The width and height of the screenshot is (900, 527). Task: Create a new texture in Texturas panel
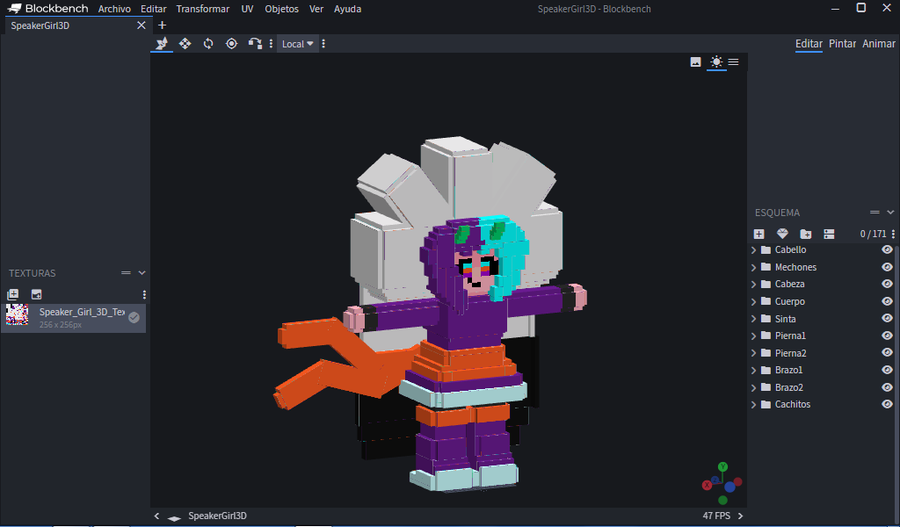click(36, 294)
